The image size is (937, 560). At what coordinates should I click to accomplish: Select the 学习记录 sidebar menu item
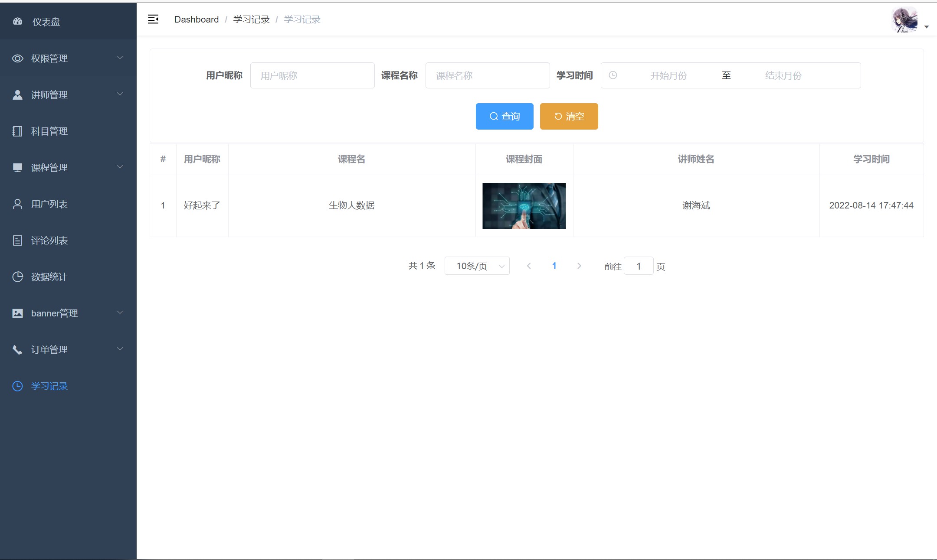point(49,386)
